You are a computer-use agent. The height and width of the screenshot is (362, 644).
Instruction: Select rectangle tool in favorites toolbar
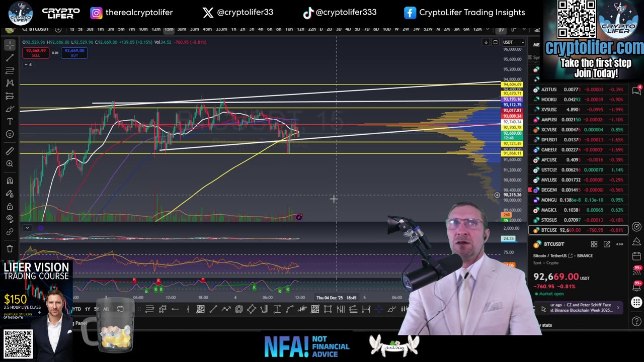point(328,309)
